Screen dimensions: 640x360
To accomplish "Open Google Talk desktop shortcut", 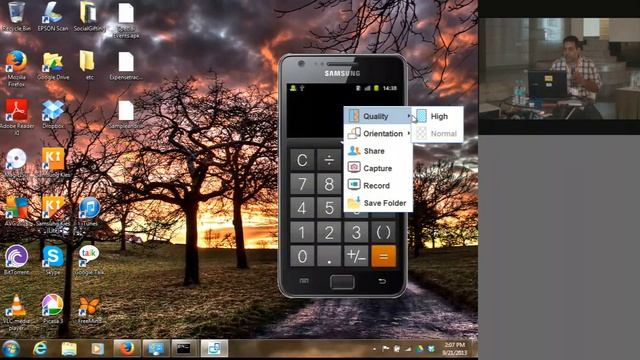I will click(x=89, y=260).
